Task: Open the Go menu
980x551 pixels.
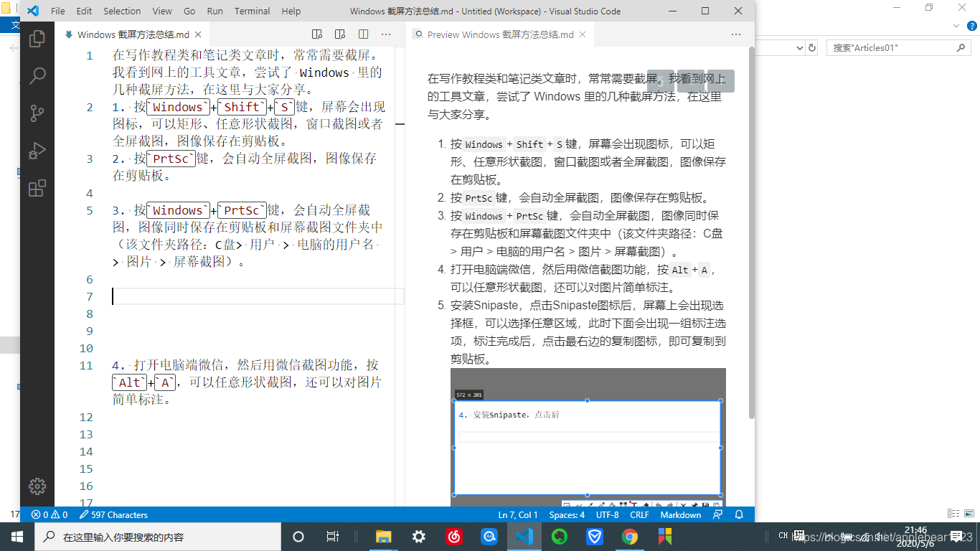Action: coord(189,11)
